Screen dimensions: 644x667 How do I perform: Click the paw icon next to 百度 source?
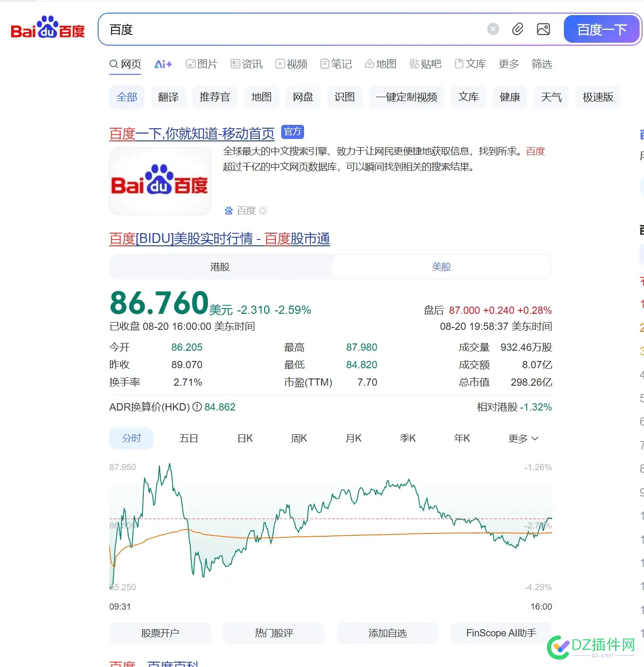point(229,211)
